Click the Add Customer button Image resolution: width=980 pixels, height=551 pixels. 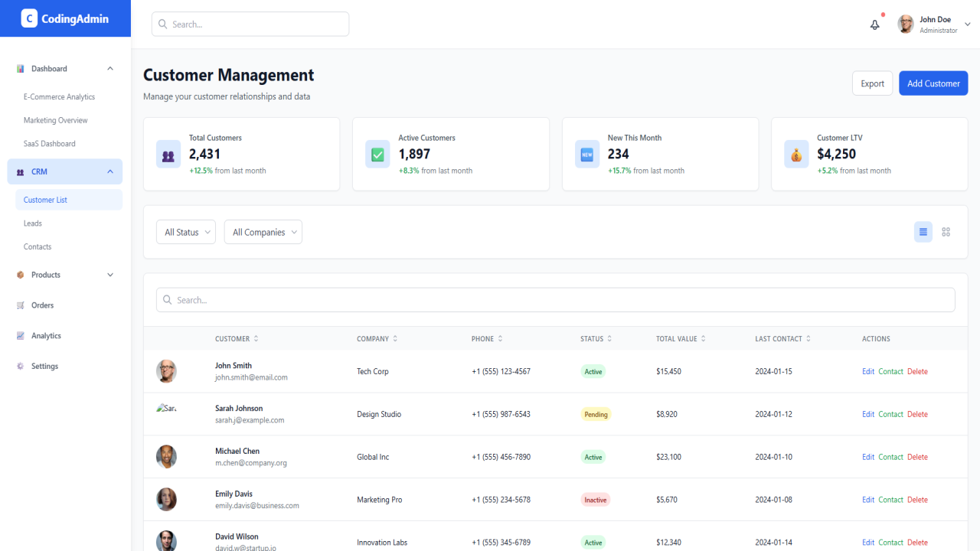933,83
